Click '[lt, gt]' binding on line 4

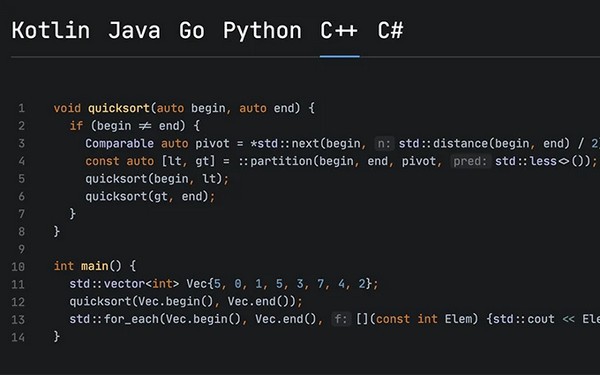click(x=188, y=161)
